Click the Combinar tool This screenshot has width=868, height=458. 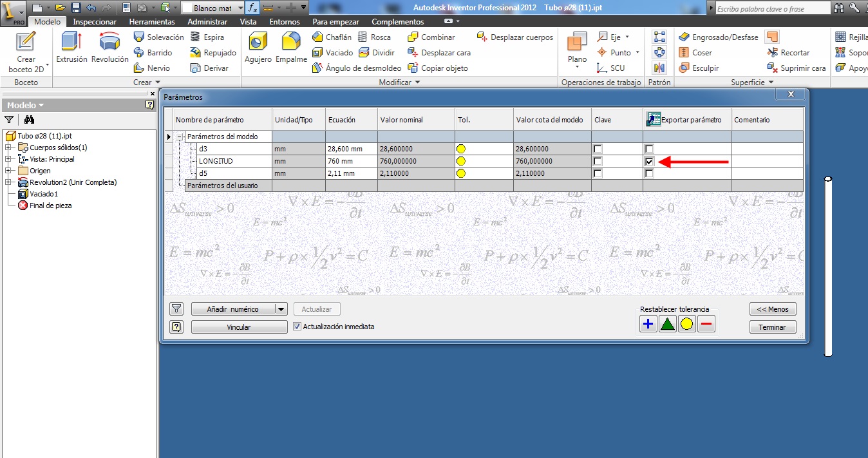point(431,37)
